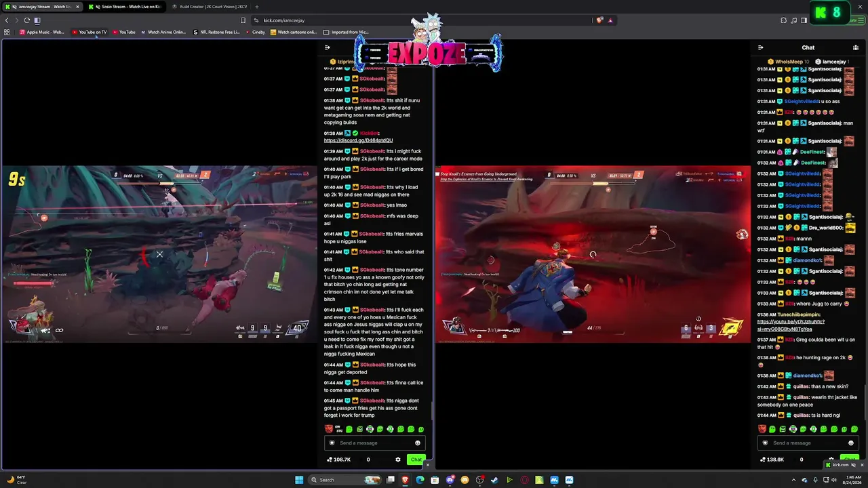This screenshot has width=868, height=488.
Task: Open the Apple Music bookmark
Action: (42, 32)
